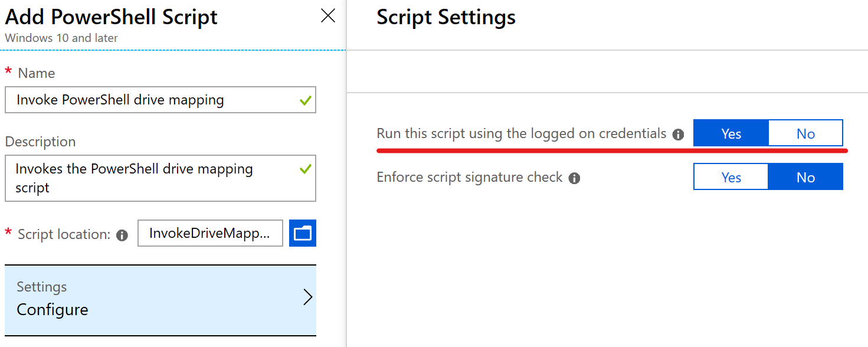Show info for logged on credentials setting
The width and height of the screenshot is (868, 347).
(x=679, y=135)
